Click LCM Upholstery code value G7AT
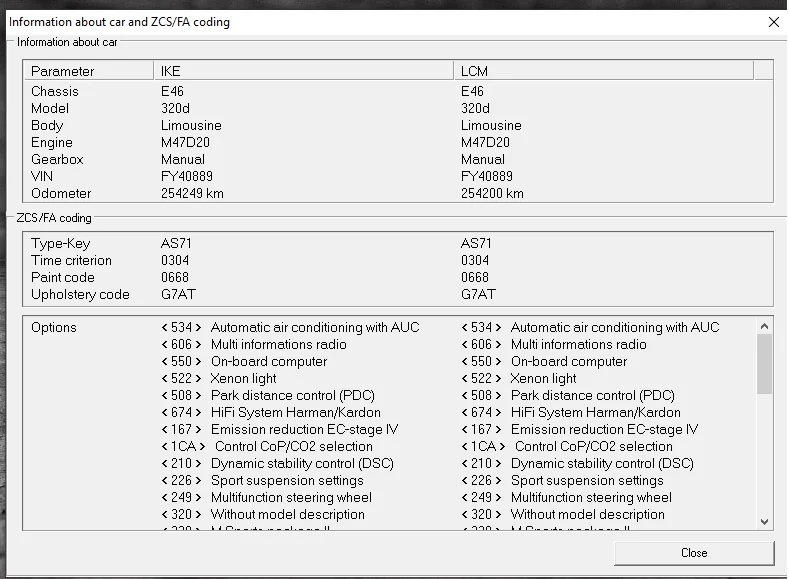The width and height of the screenshot is (789, 579). (478, 295)
